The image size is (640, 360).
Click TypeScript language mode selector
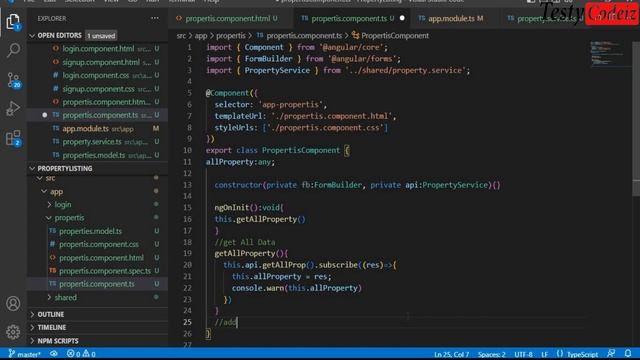582,354
